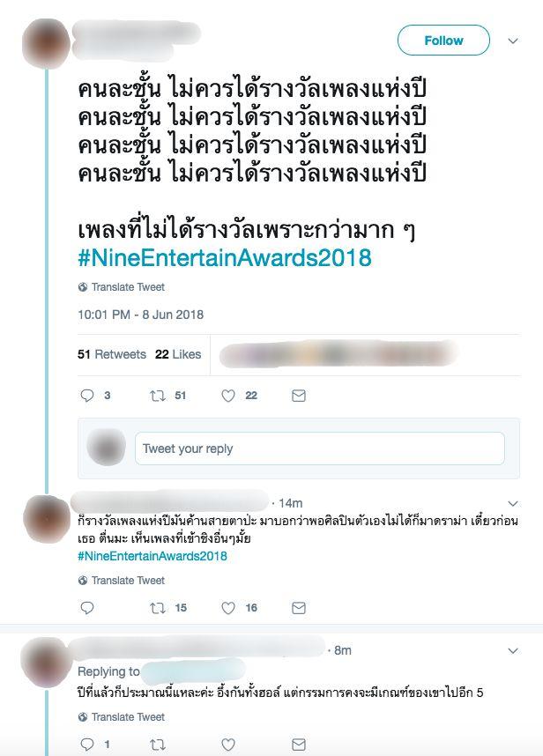Like the 8m reply tweet
Screen dimensions: 543x756
(x=228, y=745)
